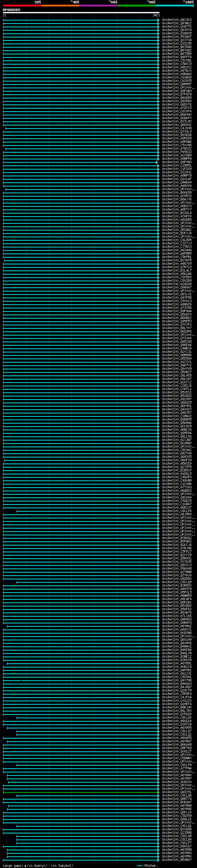The image size is (197, 868).
Task: Open hit UniRef100_P93847
Action: pyautogui.click(x=177, y=37)
